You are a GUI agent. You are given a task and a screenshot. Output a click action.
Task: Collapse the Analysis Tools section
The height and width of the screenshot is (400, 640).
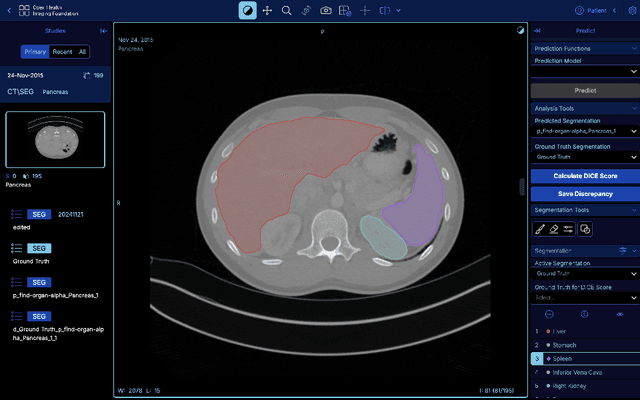coord(634,108)
